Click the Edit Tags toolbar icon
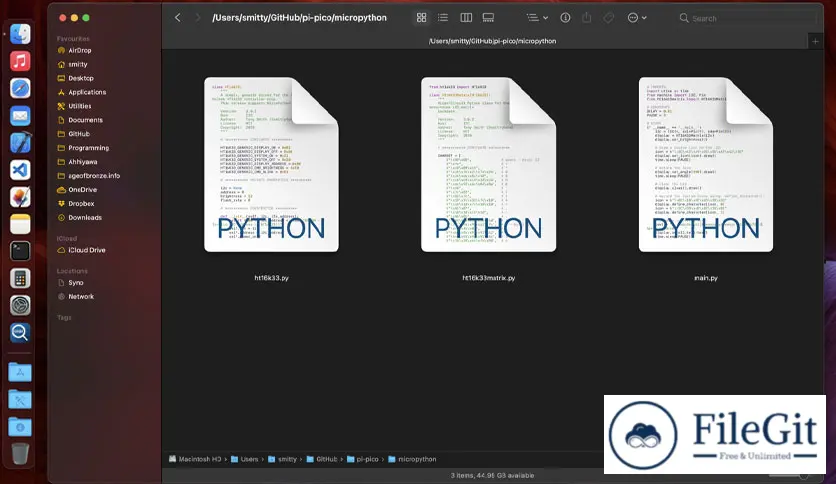Image resolution: width=836 pixels, height=484 pixels. 608,18
